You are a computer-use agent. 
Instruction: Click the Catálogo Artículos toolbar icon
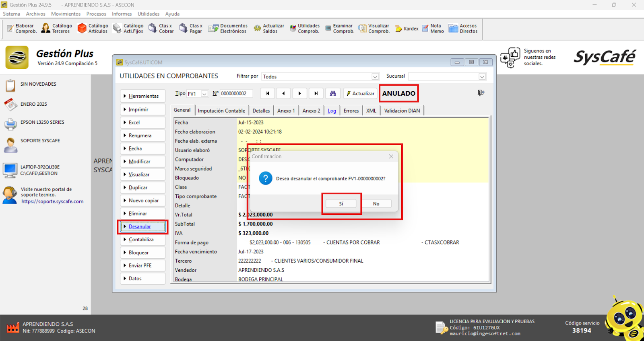pos(93,28)
